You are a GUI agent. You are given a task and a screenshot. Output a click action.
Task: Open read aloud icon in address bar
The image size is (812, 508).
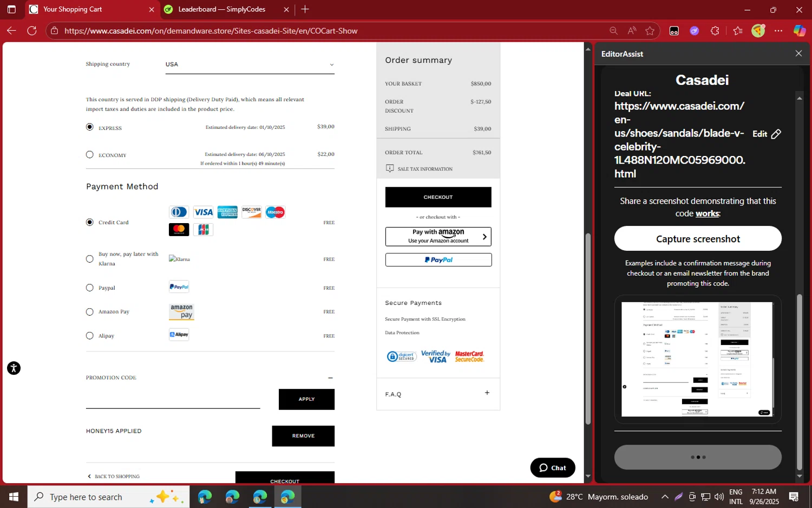[x=632, y=31]
